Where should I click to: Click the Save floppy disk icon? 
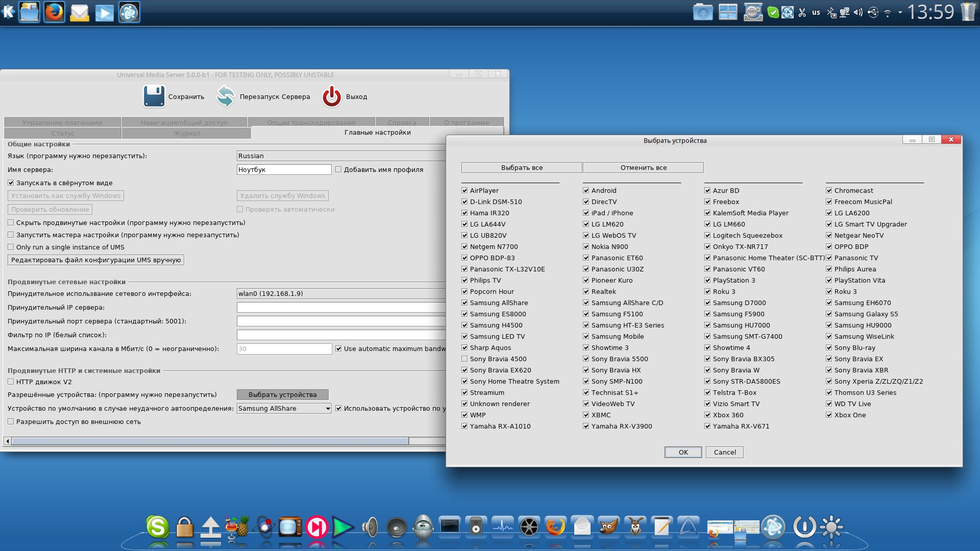(x=154, y=96)
